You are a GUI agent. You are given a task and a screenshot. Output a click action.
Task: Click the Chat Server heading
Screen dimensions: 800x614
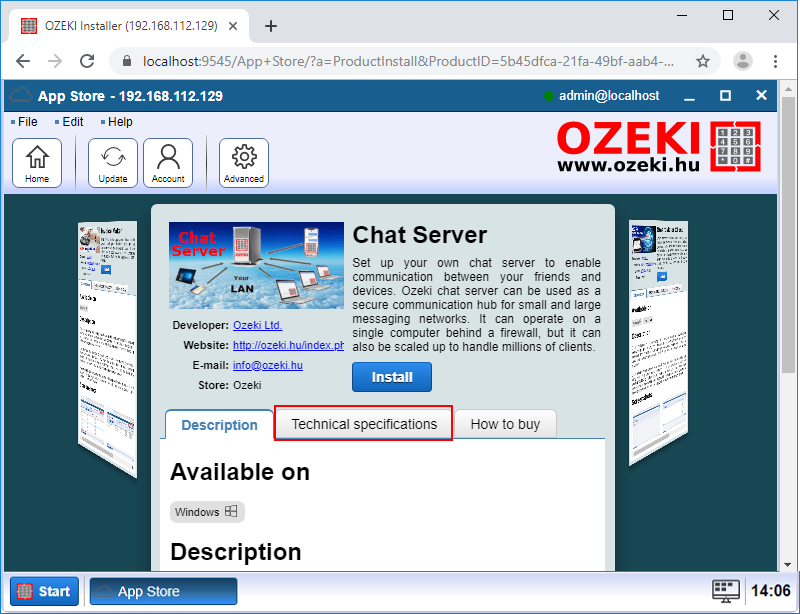click(420, 235)
